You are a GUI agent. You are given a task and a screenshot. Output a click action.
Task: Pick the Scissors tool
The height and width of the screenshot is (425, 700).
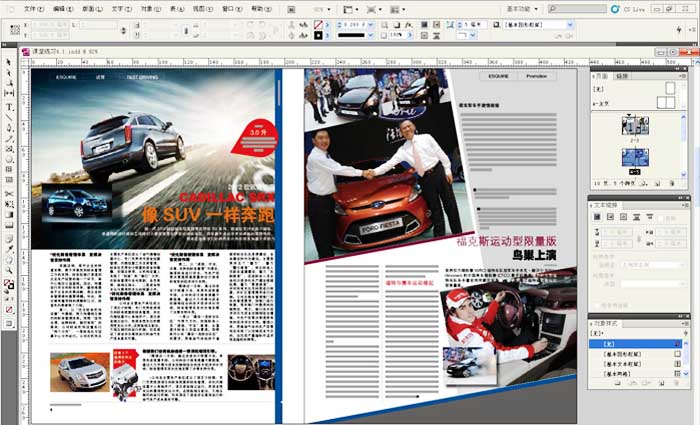[8, 194]
